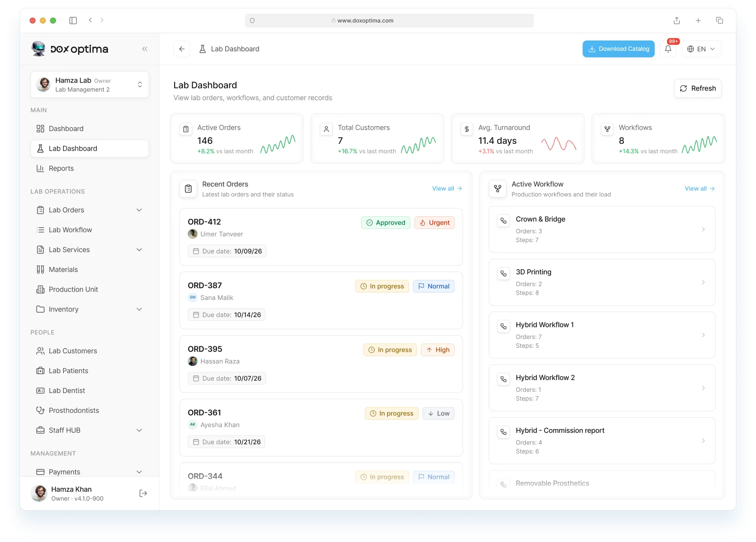Click the 3D Printing workflow icon
This screenshot has height=542, width=756.
click(x=504, y=273)
